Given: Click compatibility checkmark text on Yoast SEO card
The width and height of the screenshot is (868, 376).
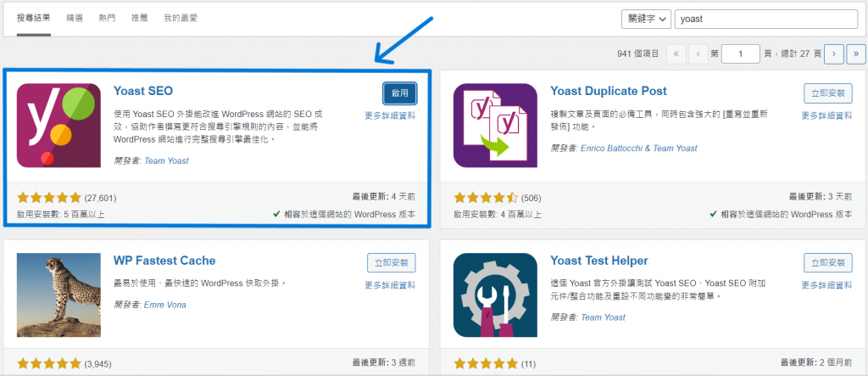Looking at the screenshot, I should pyautogui.click(x=344, y=214).
